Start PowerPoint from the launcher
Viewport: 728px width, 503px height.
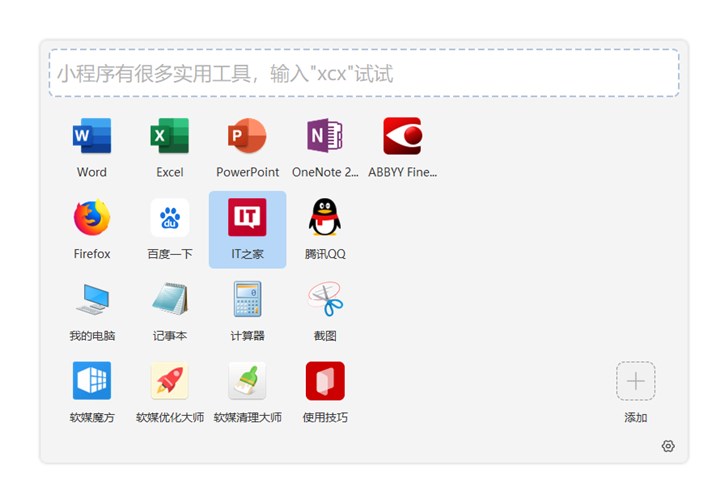point(247,136)
